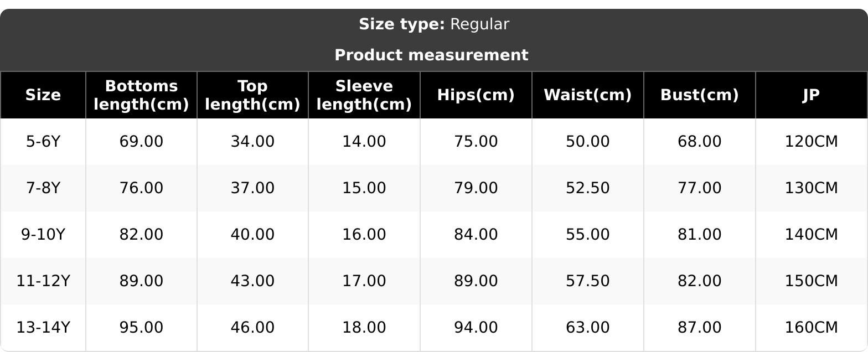868x352 pixels.
Task: Select the JP column header
Action: point(811,95)
